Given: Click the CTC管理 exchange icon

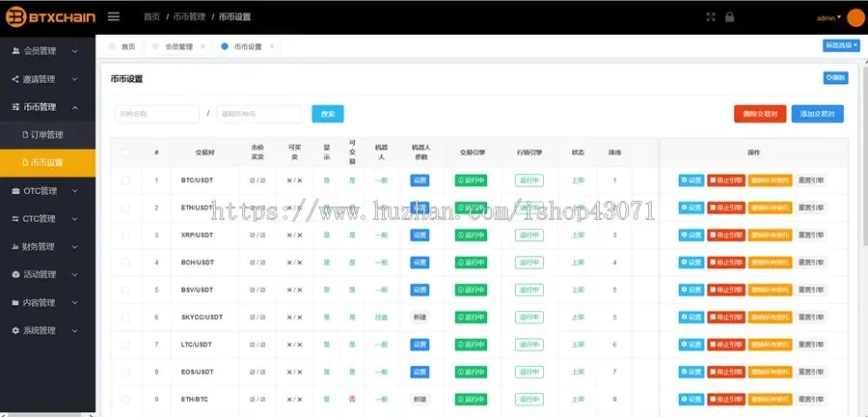Looking at the screenshot, I should click(x=15, y=219).
